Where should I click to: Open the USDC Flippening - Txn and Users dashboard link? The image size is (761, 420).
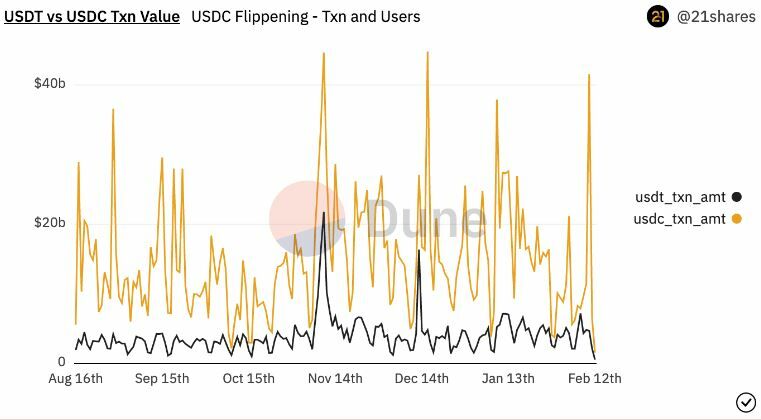point(305,17)
